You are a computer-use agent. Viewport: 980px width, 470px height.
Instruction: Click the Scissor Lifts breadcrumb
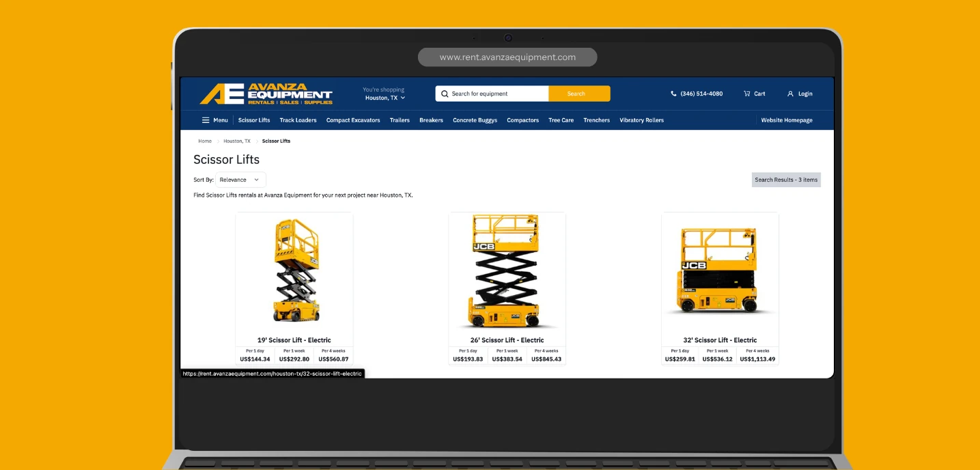(x=276, y=141)
